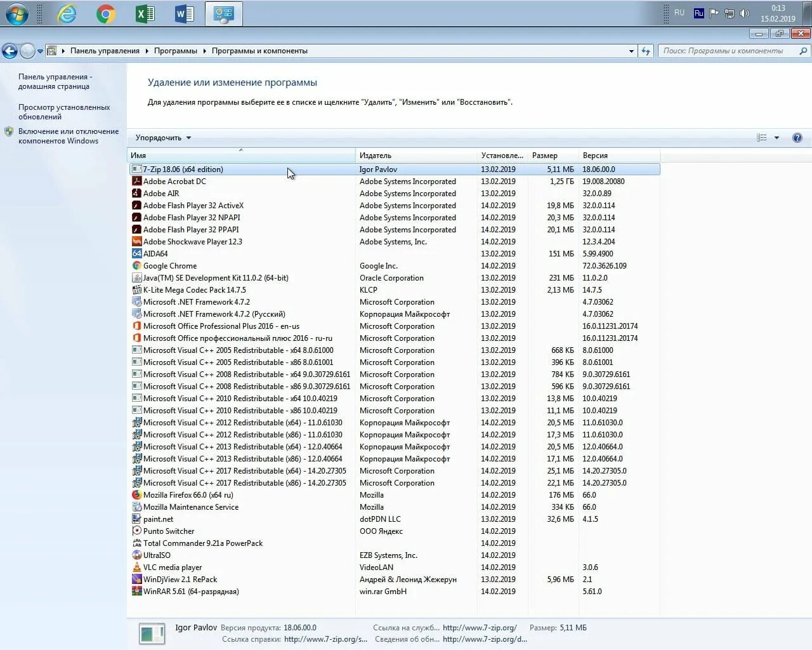The height and width of the screenshot is (650, 812).
Task: Sort by the Установлено column header
Action: (x=502, y=156)
